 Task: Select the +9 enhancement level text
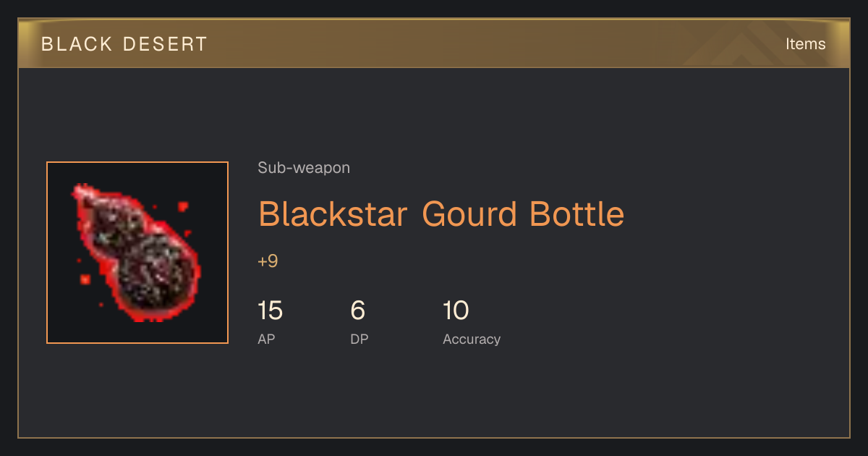(x=268, y=261)
